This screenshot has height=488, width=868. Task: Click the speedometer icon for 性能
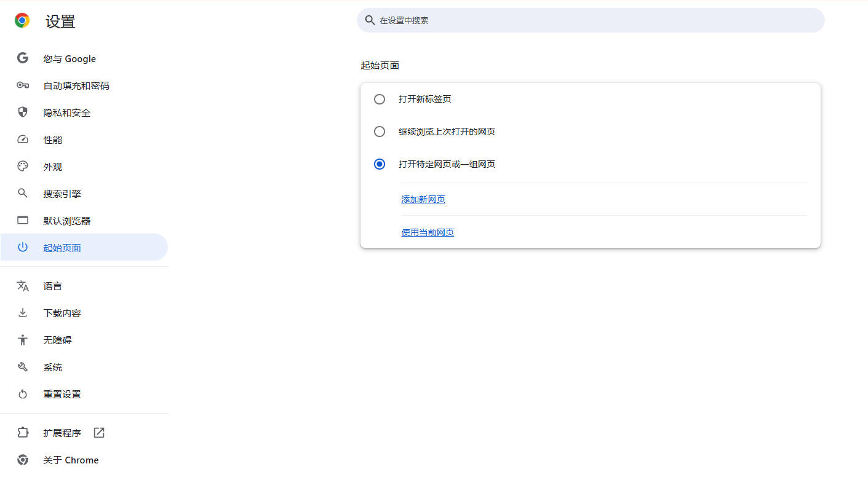point(23,140)
